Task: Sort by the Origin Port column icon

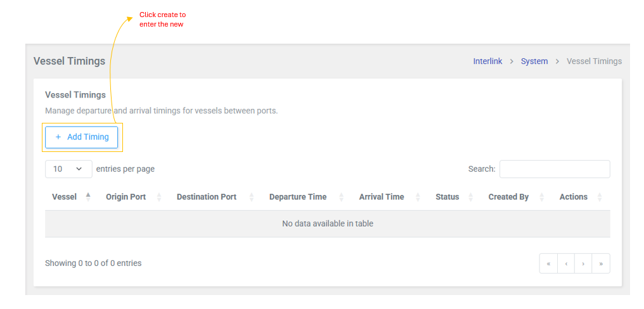Action: point(159,197)
